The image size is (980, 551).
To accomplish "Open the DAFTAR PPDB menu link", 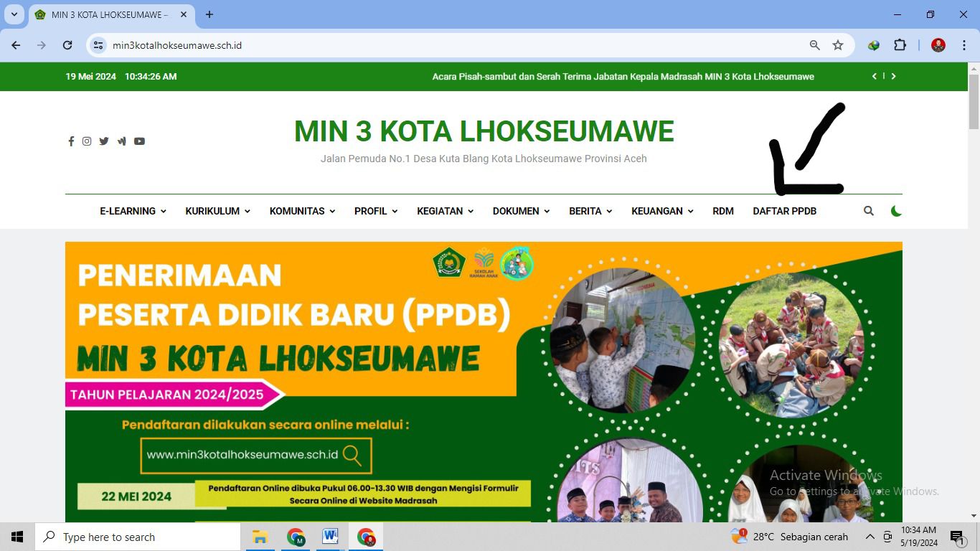I will (784, 211).
